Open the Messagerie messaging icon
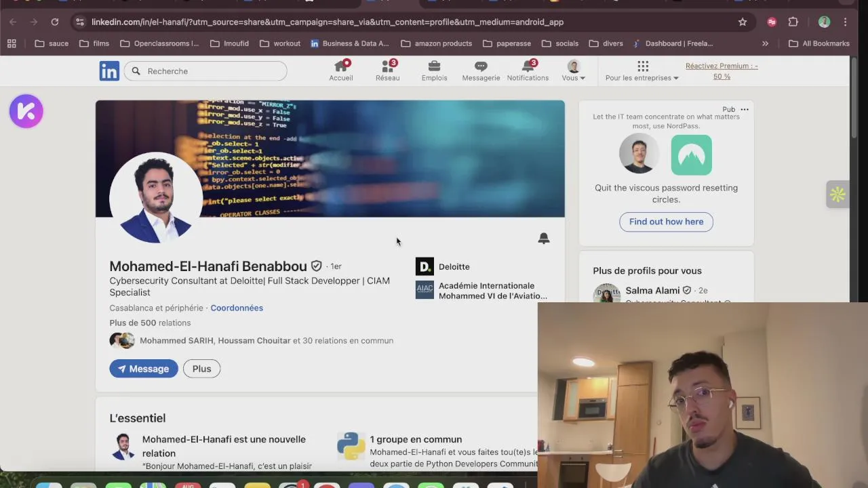Viewport: 868px width, 488px height. [x=481, y=70]
